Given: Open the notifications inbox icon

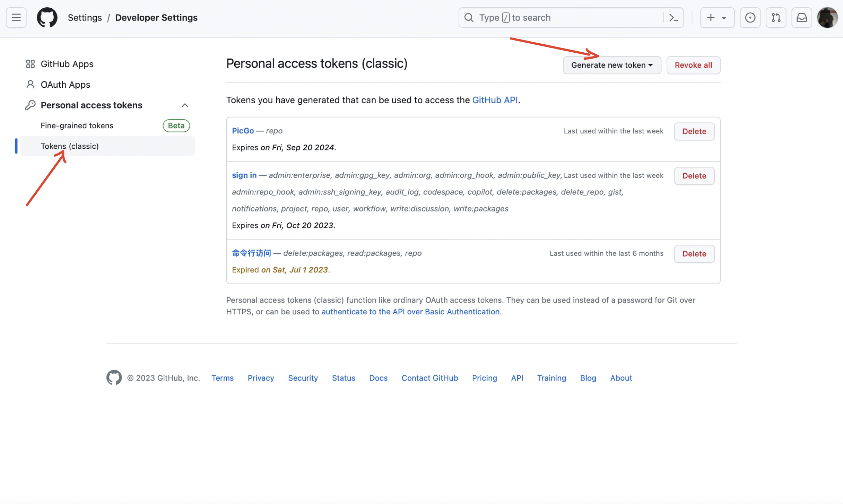Looking at the screenshot, I should click(x=801, y=17).
